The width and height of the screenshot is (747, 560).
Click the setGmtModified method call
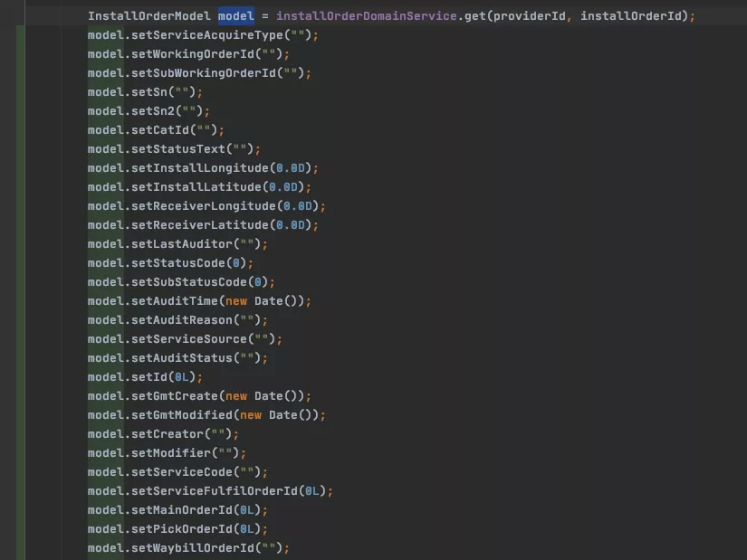coord(182,415)
